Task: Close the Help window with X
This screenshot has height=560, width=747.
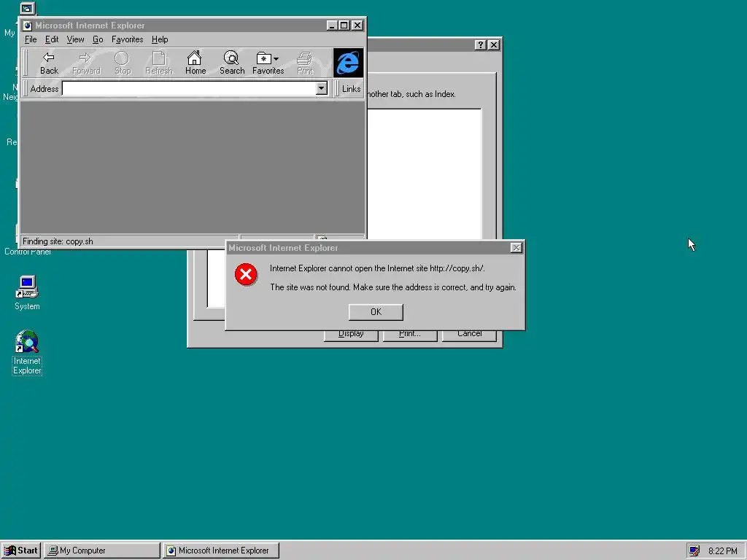Action: 494,44
